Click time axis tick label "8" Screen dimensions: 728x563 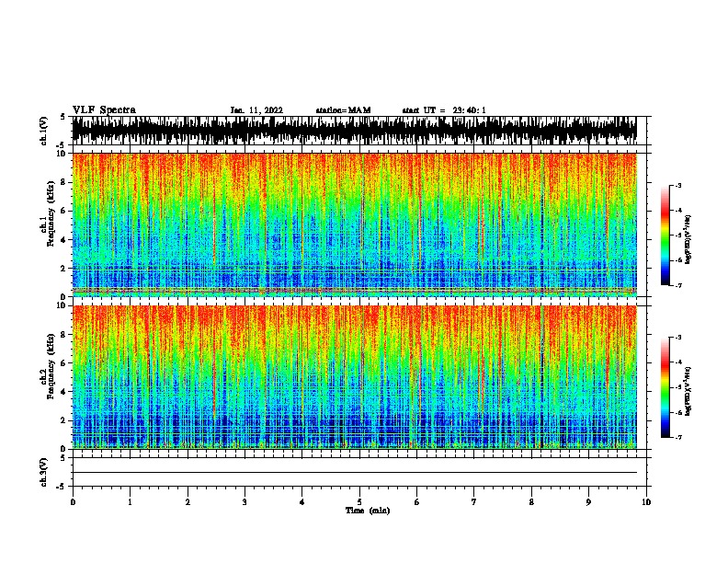(531, 502)
